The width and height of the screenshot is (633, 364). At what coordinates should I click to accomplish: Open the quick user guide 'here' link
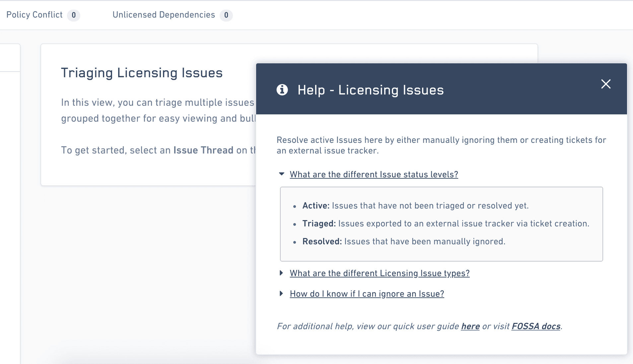[470, 327]
